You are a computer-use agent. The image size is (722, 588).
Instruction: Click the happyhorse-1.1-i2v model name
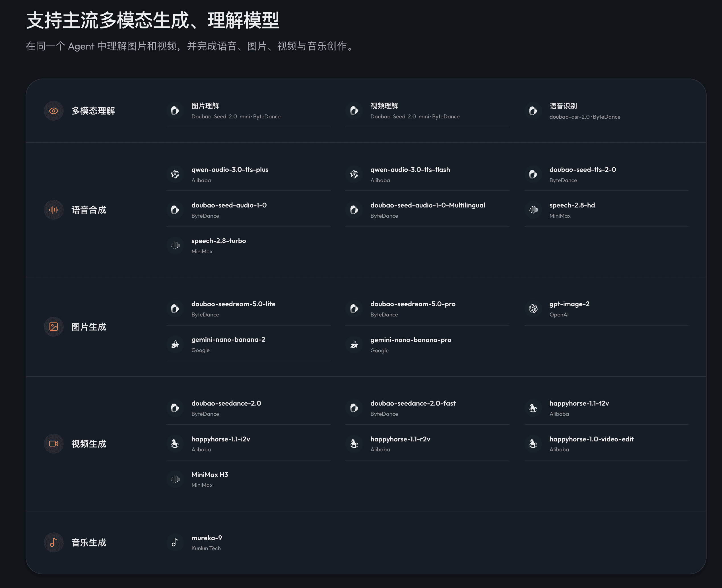click(221, 439)
